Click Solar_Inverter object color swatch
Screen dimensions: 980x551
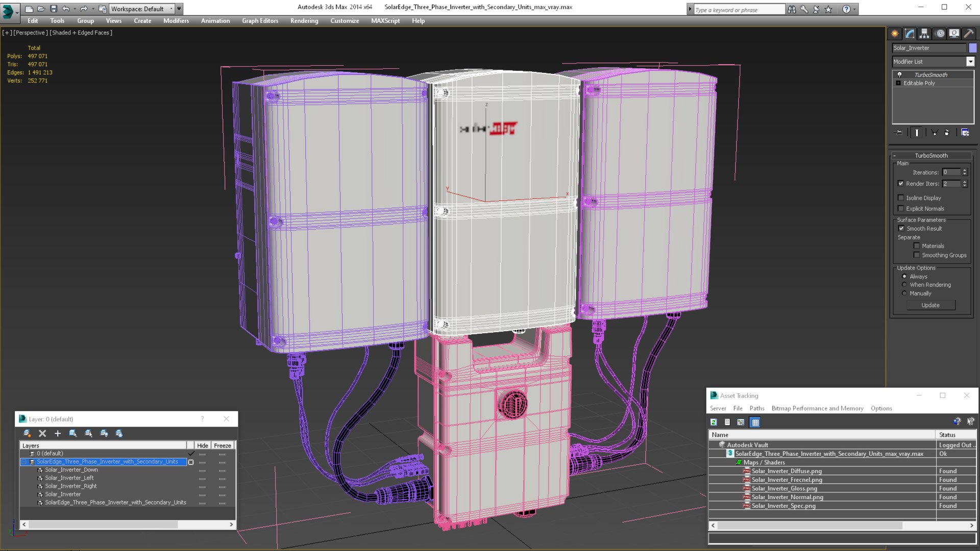click(973, 47)
